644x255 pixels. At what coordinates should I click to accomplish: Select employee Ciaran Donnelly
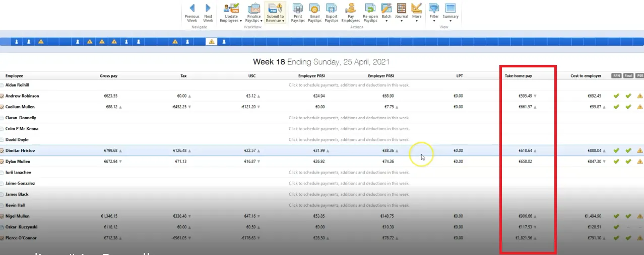pos(21,118)
